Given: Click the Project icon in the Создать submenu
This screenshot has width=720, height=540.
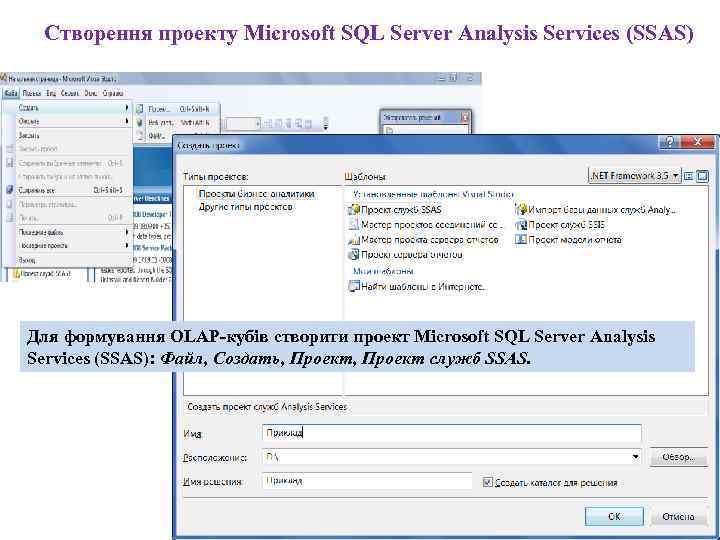Looking at the screenshot, I should pyautogui.click(x=140, y=109).
